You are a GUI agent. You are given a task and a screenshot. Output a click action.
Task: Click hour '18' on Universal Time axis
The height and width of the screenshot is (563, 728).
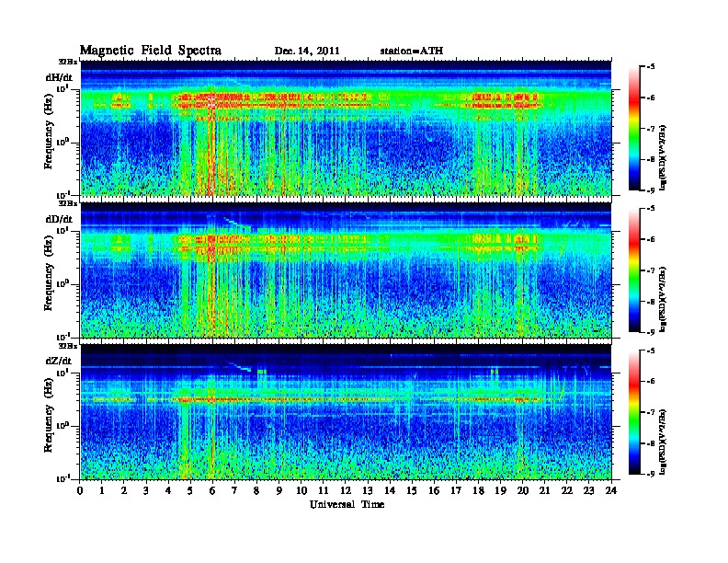tap(479, 490)
